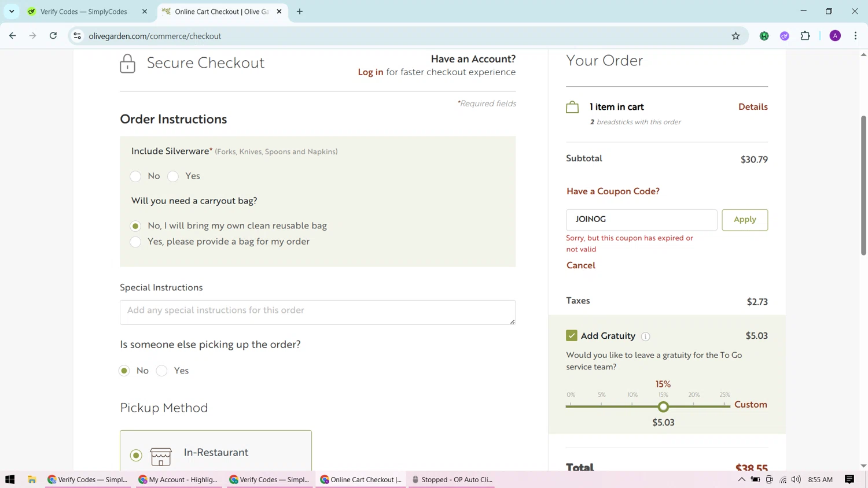This screenshot has height=488, width=868.
Task: Click the Special Instructions text box
Action: pyautogui.click(x=318, y=312)
